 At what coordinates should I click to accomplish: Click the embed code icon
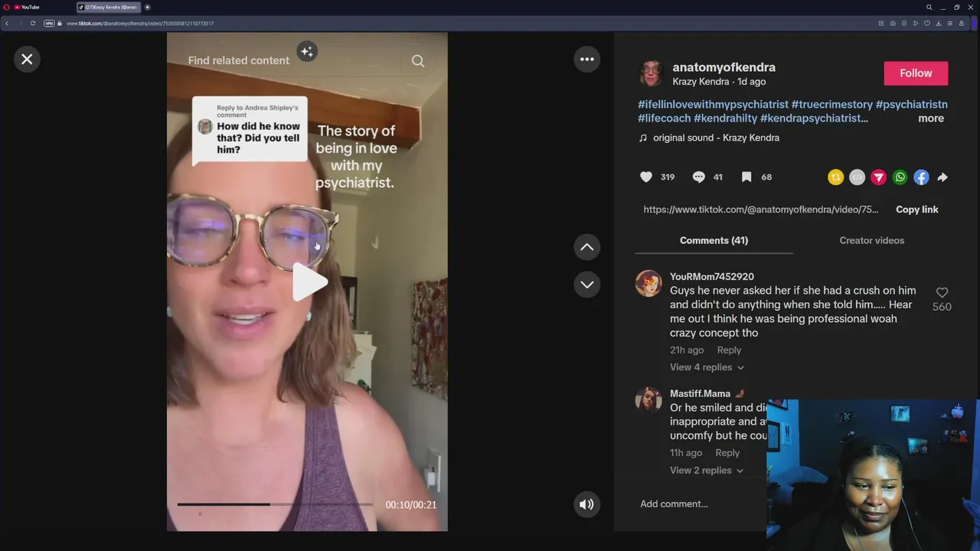[857, 177]
